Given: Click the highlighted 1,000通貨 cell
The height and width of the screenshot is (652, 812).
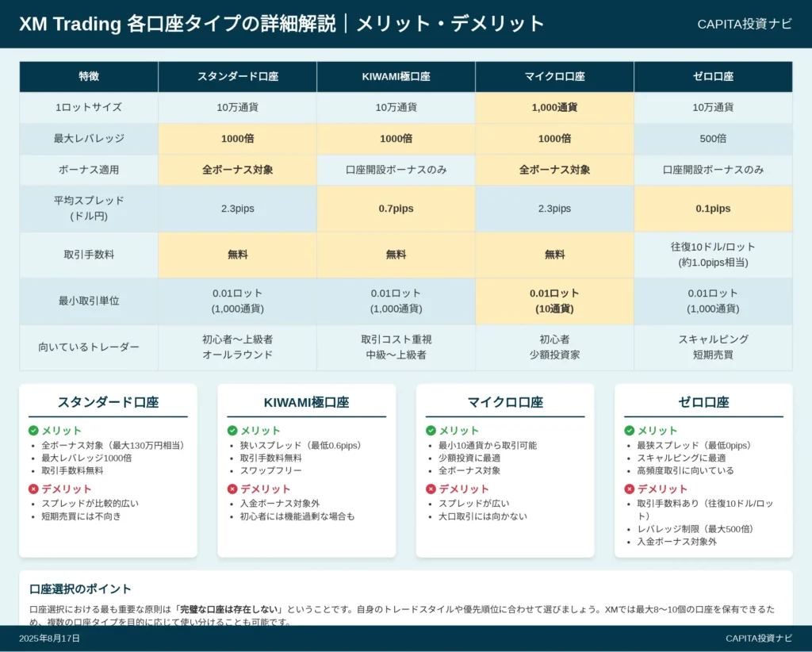Looking at the screenshot, I should (554, 108).
